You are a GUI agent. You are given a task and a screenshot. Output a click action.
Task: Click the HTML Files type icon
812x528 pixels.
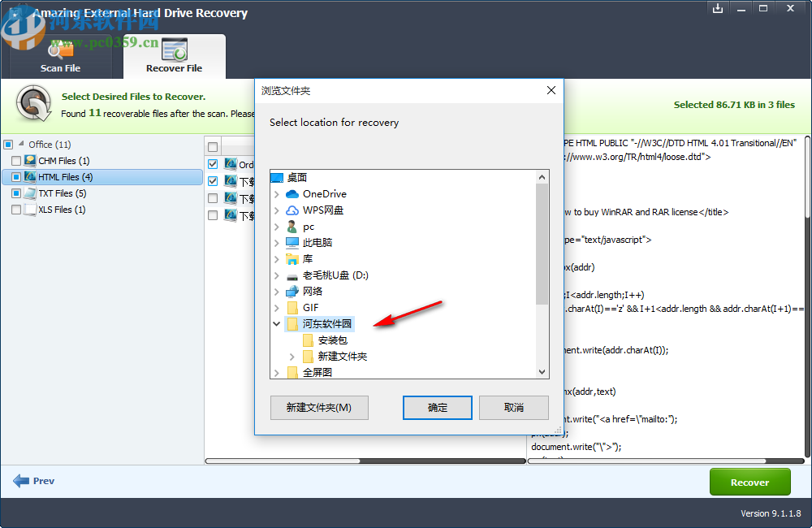[x=30, y=177]
